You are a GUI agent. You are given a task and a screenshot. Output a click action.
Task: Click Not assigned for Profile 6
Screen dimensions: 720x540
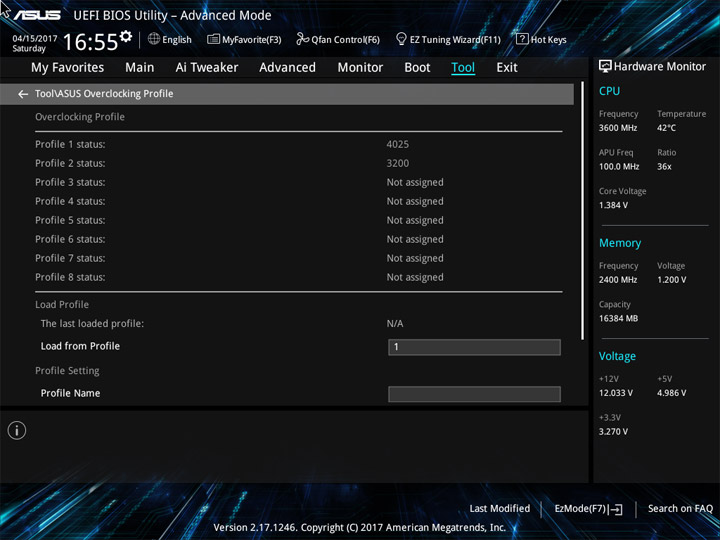[415, 239]
